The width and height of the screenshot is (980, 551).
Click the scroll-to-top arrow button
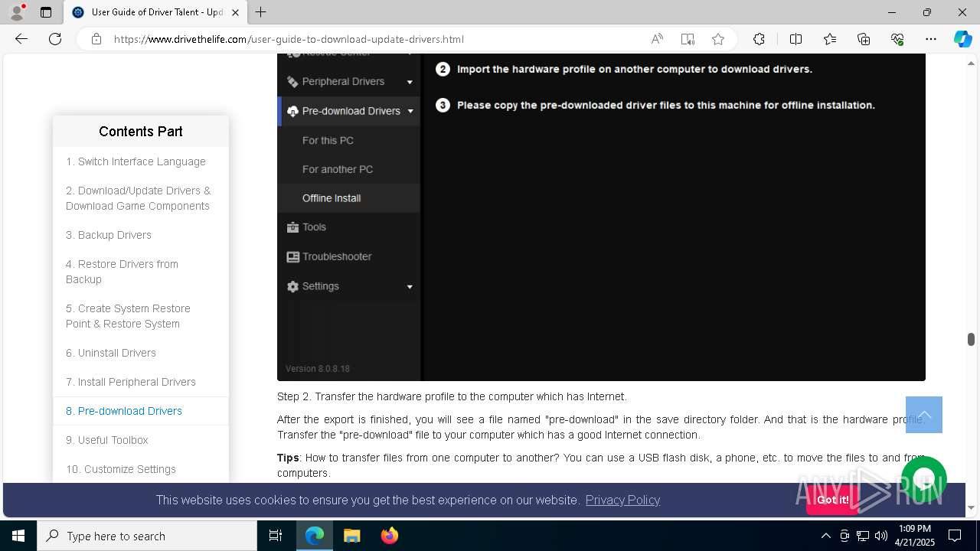tap(923, 415)
